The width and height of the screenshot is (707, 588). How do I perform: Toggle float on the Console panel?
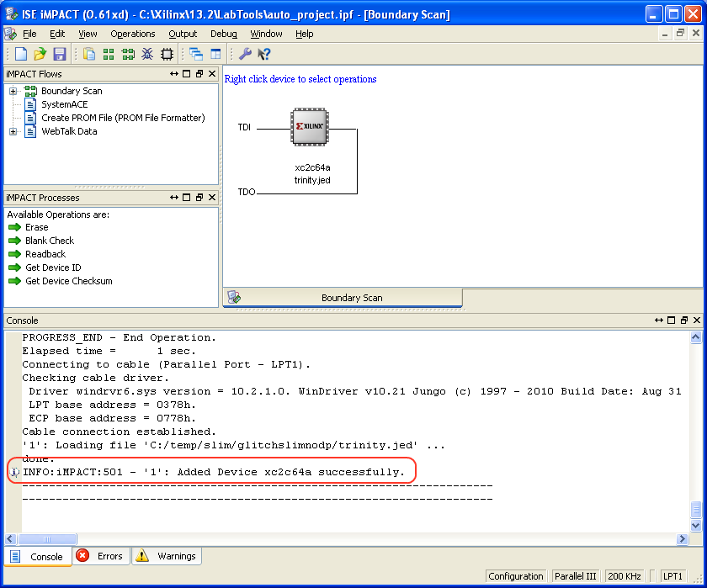(x=683, y=320)
